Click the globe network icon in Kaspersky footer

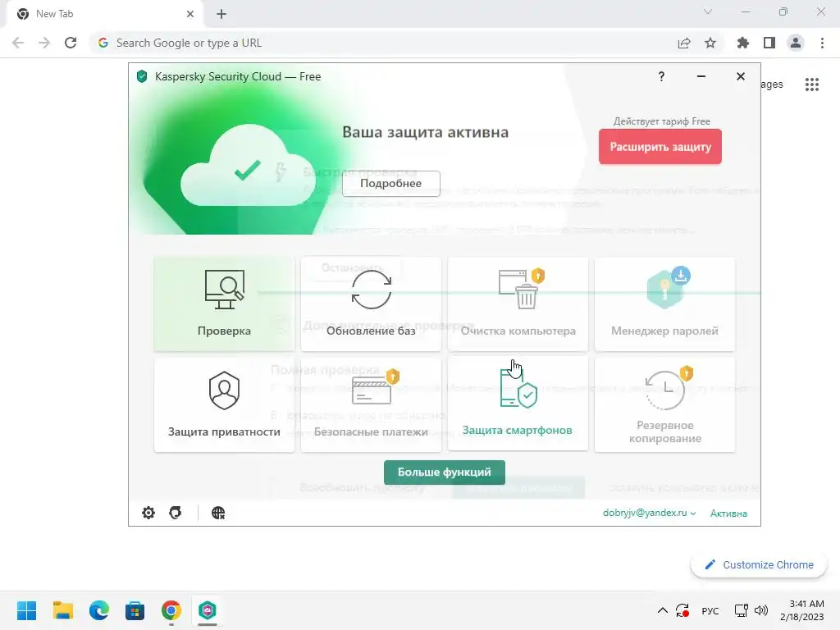point(218,513)
